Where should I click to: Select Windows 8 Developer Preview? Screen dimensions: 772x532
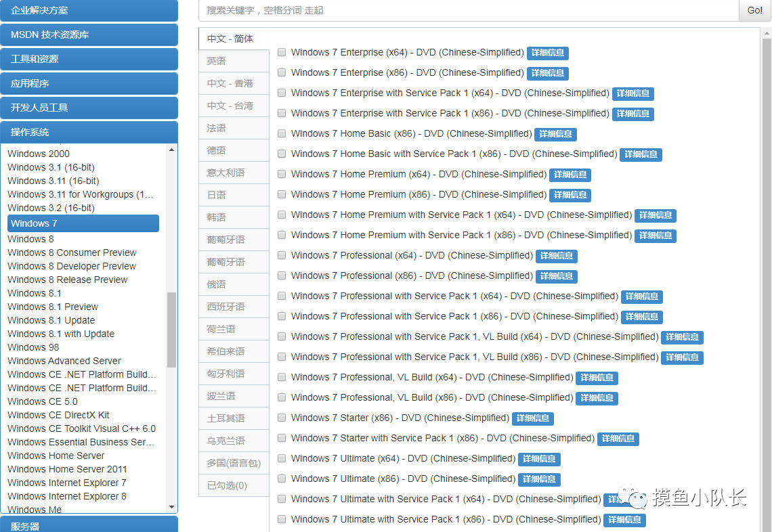coord(72,266)
